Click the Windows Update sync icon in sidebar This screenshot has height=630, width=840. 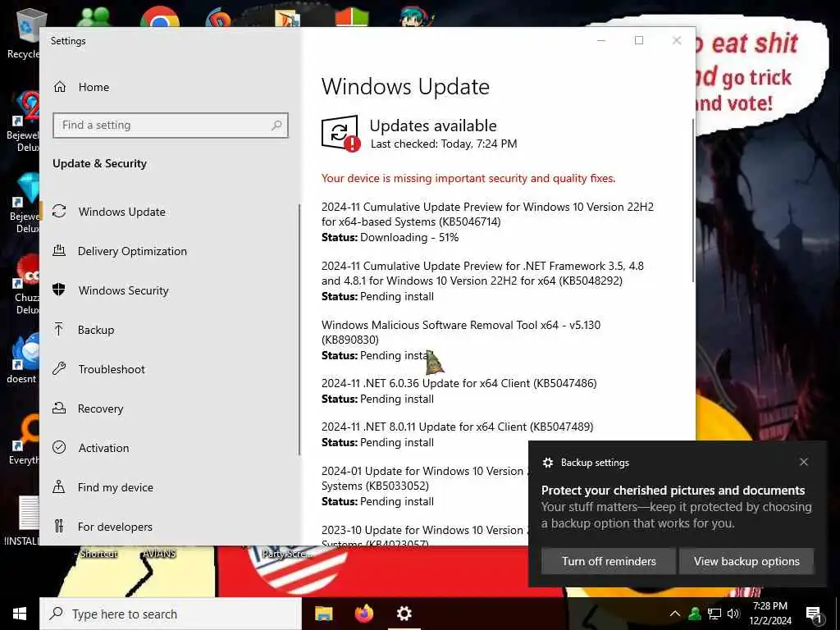(59, 211)
